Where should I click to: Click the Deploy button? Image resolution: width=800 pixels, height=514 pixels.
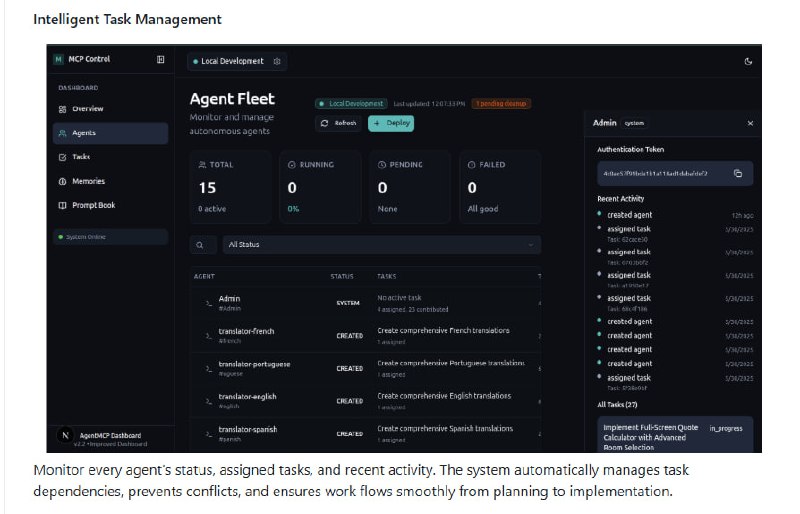391,123
